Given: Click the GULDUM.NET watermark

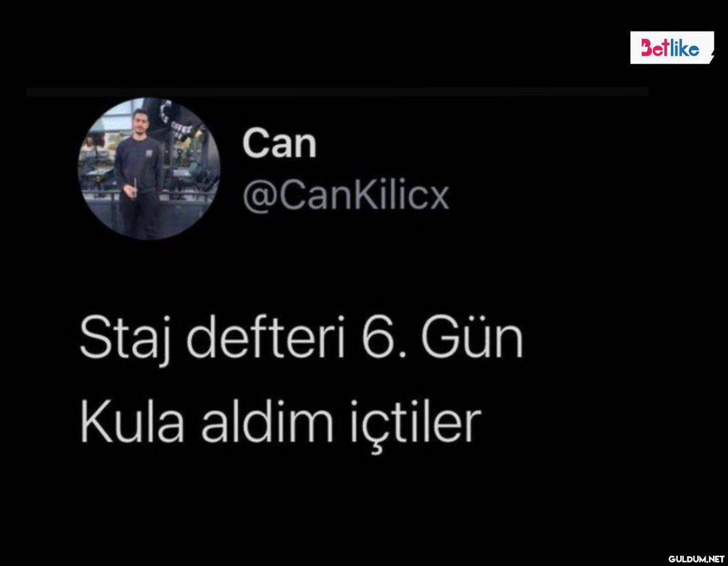Looking at the screenshot, I should 696,558.
